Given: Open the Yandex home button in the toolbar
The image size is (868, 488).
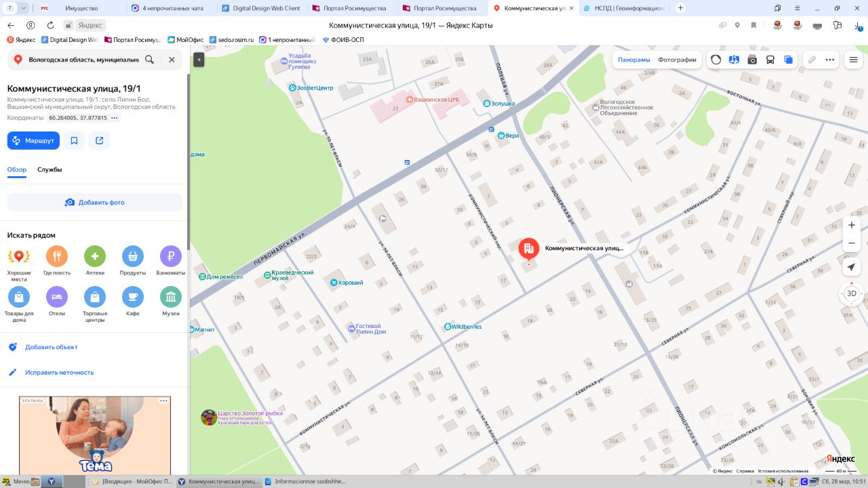Looking at the screenshot, I should tap(31, 25).
